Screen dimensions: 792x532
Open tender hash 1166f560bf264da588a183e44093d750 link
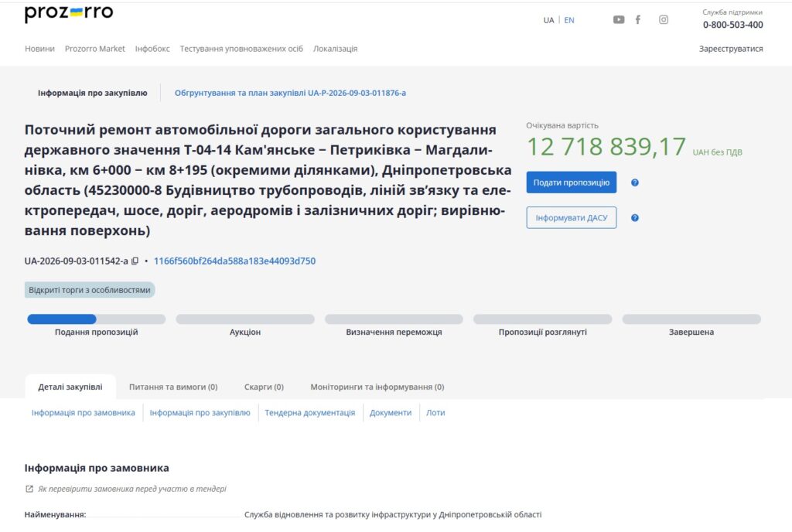click(x=235, y=261)
